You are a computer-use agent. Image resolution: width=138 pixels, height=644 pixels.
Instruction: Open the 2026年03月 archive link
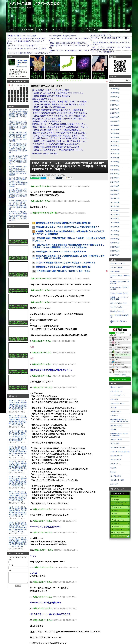[x=115, y=89]
